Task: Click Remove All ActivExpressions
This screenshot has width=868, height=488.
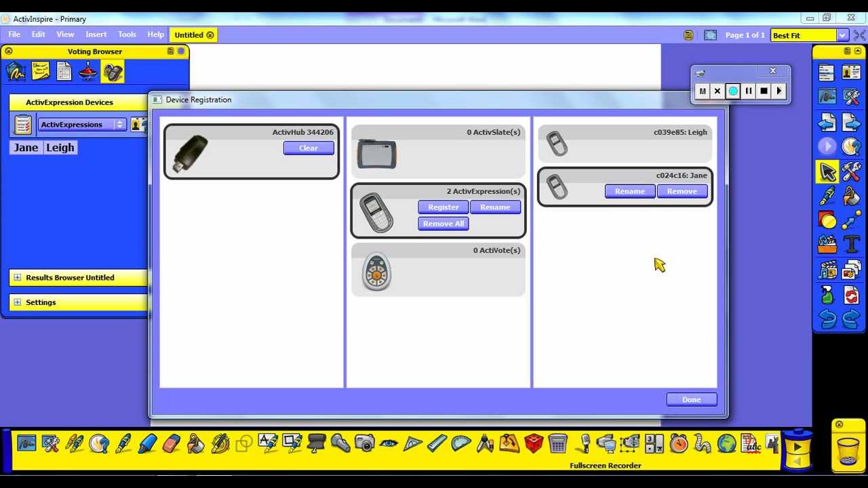Action: point(443,224)
